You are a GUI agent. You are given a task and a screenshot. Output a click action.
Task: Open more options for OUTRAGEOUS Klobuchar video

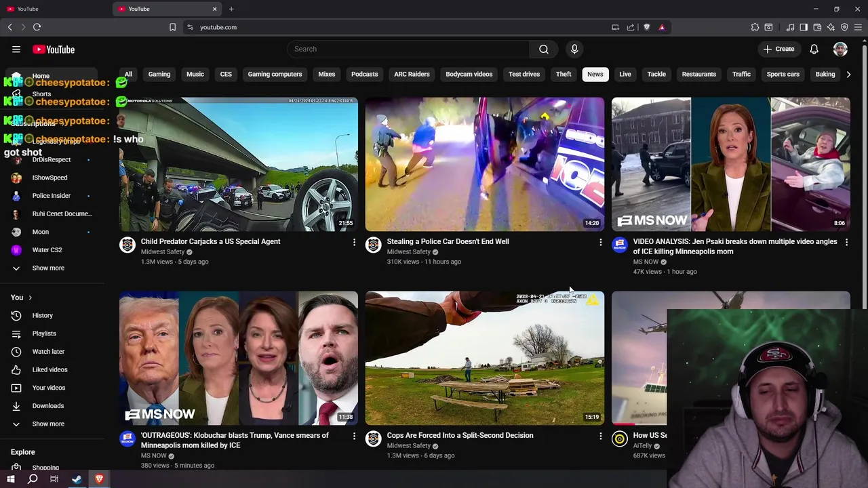tap(354, 436)
